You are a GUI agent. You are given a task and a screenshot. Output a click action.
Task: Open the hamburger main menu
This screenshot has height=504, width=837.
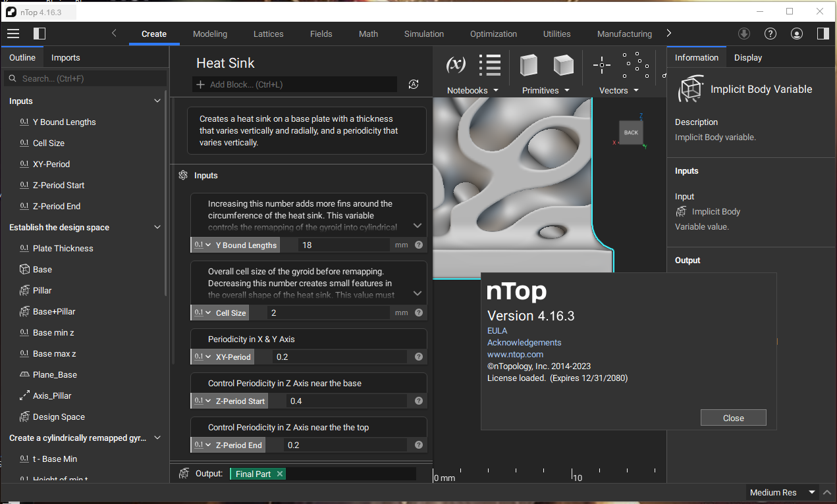point(13,34)
